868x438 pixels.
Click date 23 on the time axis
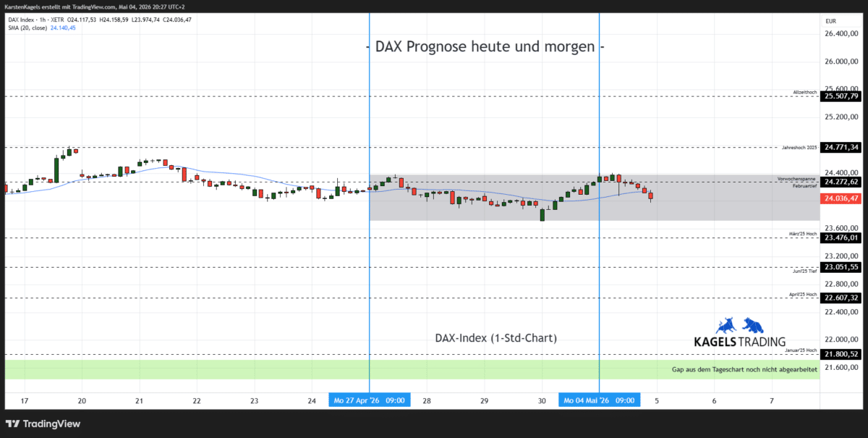[x=254, y=401]
